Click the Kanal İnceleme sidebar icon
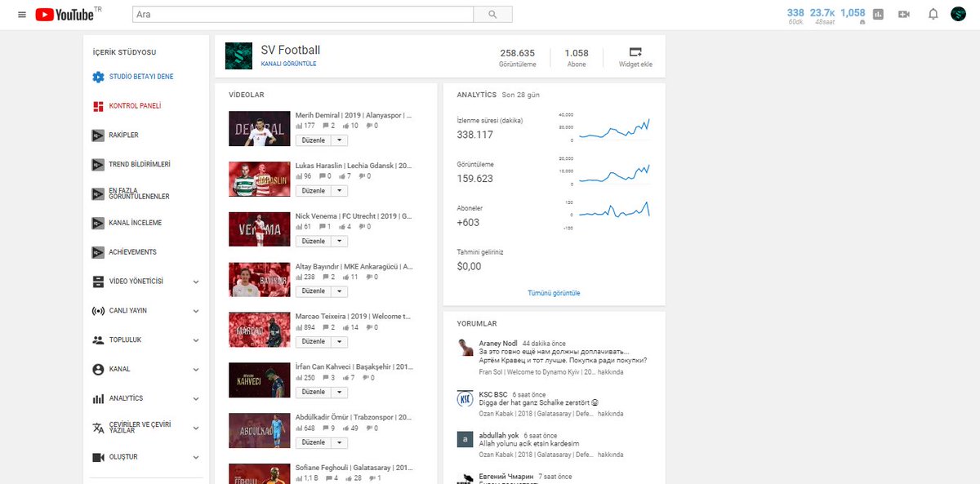The height and width of the screenshot is (484, 980). (x=98, y=223)
